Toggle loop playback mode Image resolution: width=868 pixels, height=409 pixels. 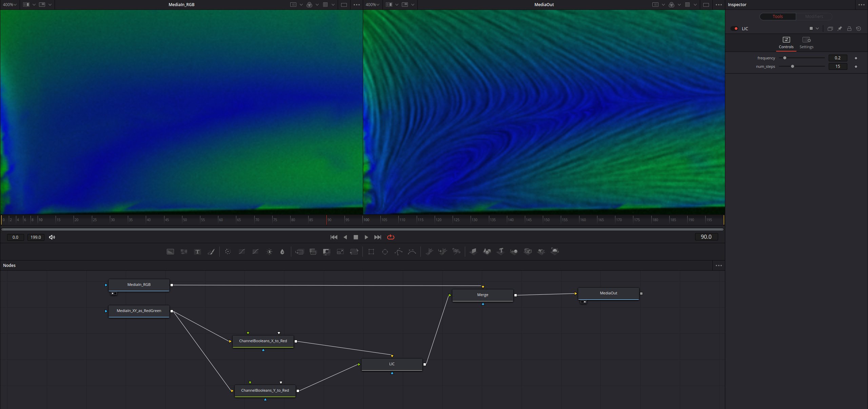click(x=391, y=237)
